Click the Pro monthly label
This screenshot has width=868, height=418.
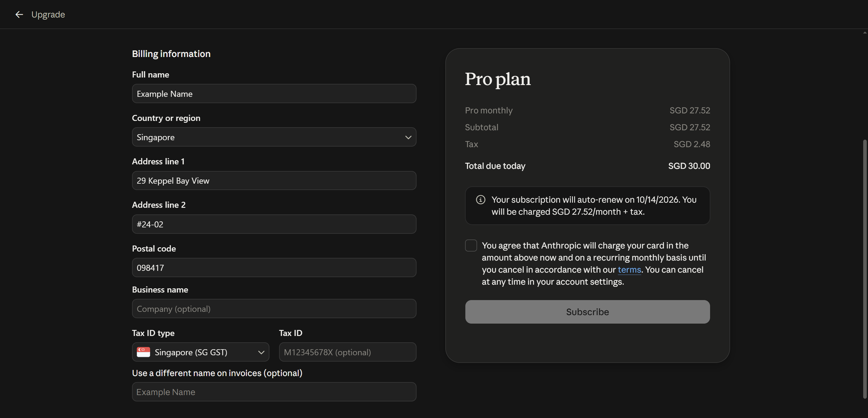489,111
